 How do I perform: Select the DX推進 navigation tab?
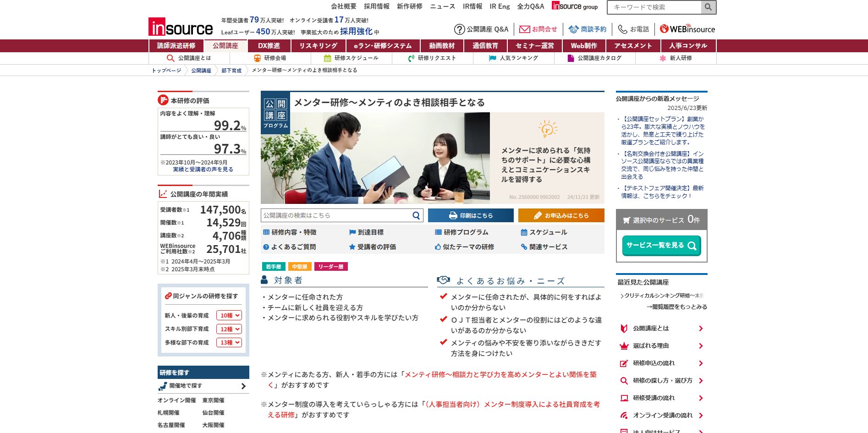coord(269,46)
